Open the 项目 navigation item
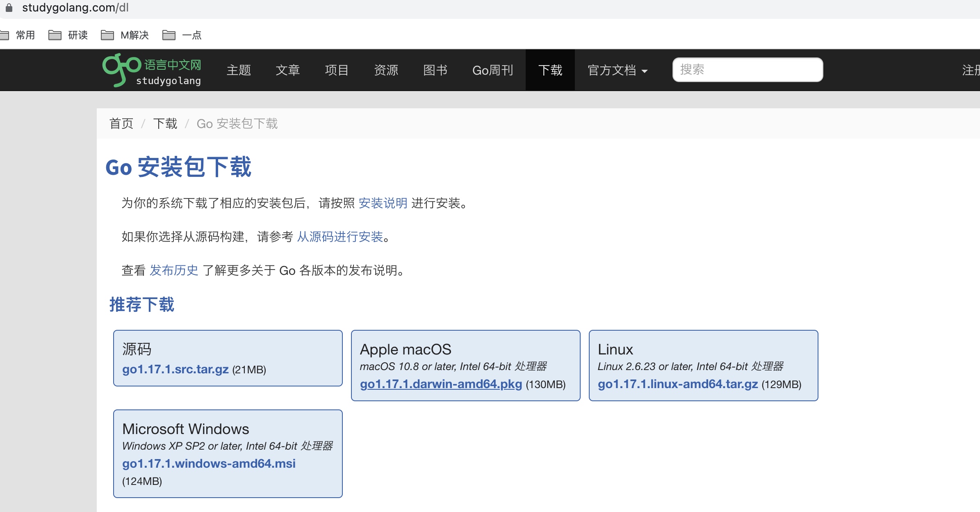Image resolution: width=980 pixels, height=512 pixels. [337, 70]
